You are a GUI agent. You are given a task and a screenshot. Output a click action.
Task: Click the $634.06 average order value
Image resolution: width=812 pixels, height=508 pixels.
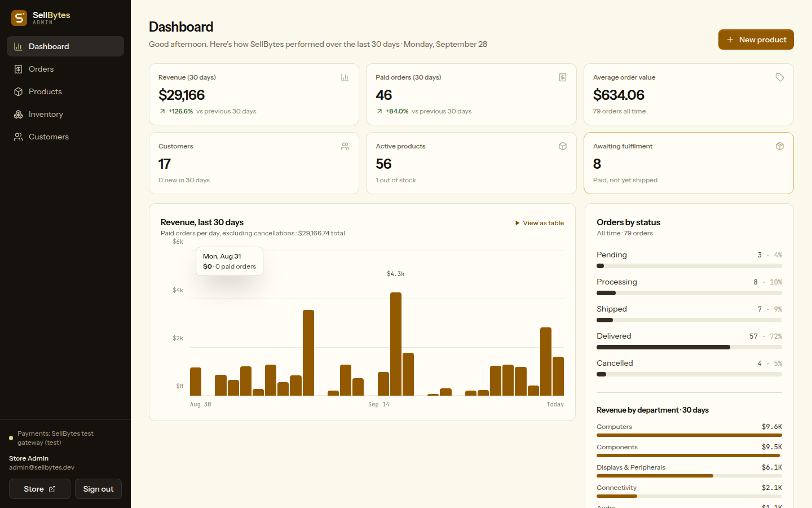[x=619, y=95]
